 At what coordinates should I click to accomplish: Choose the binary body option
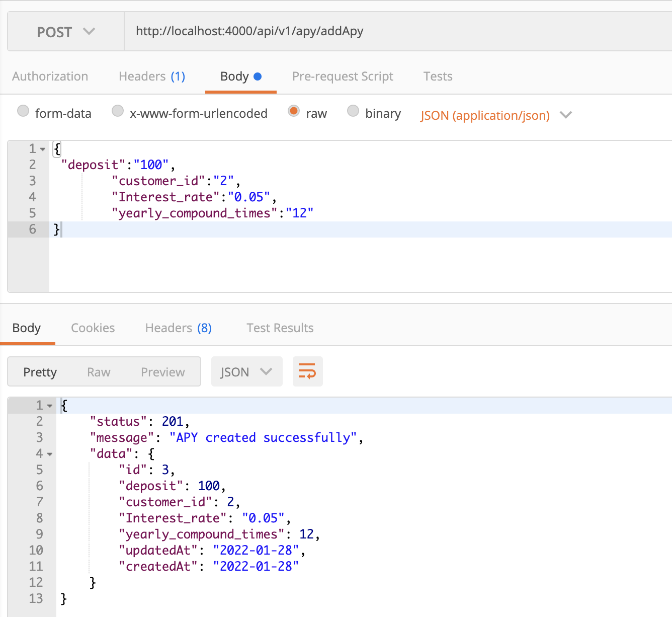pyautogui.click(x=353, y=111)
